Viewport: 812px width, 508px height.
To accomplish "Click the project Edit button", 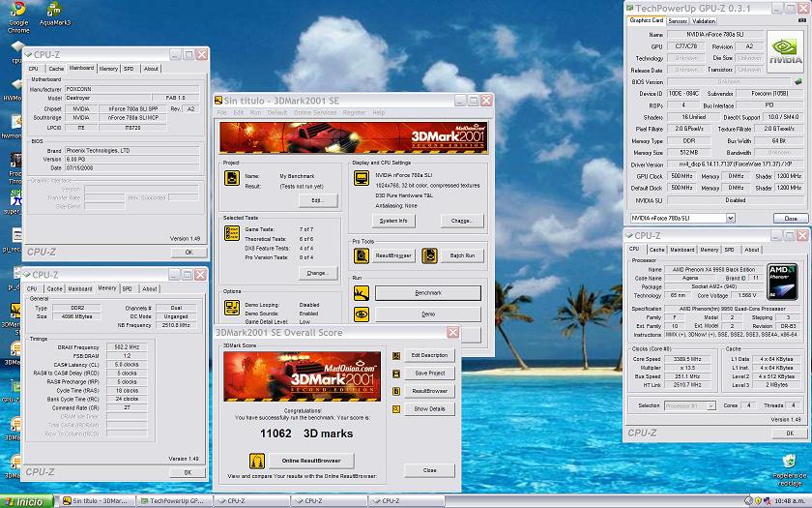I will [318, 200].
